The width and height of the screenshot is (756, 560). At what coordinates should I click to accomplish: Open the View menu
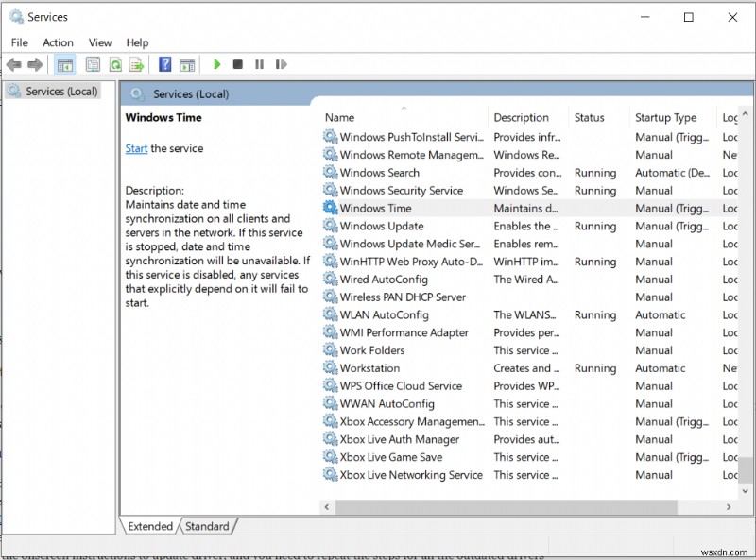[99, 42]
